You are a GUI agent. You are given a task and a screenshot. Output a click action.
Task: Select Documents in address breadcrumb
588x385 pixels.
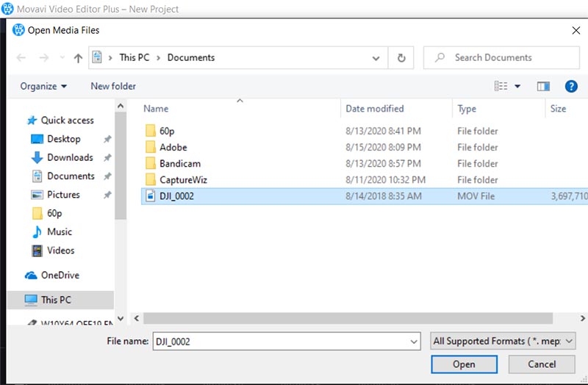tap(191, 57)
